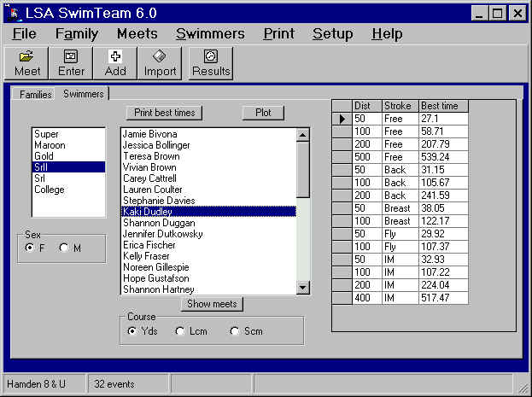Switch to the Families tab
The image size is (532, 397).
(x=35, y=94)
